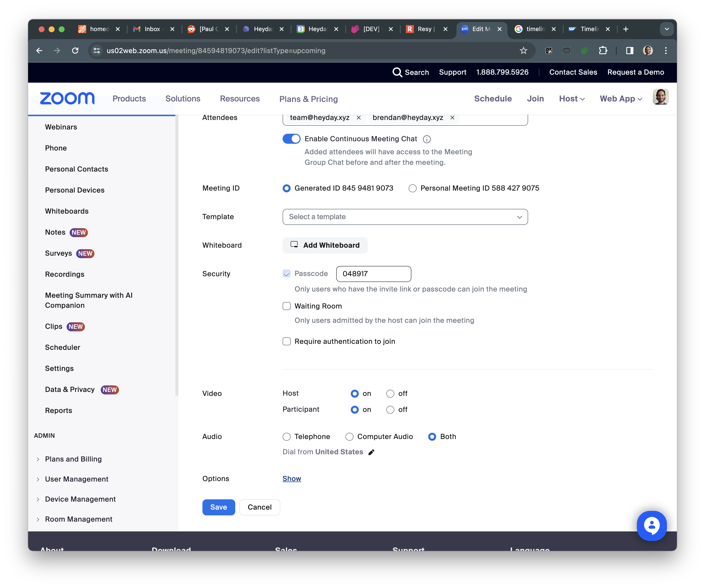Screen dimensions: 705x588
Task: Click the Passcode input field
Action: click(x=373, y=274)
